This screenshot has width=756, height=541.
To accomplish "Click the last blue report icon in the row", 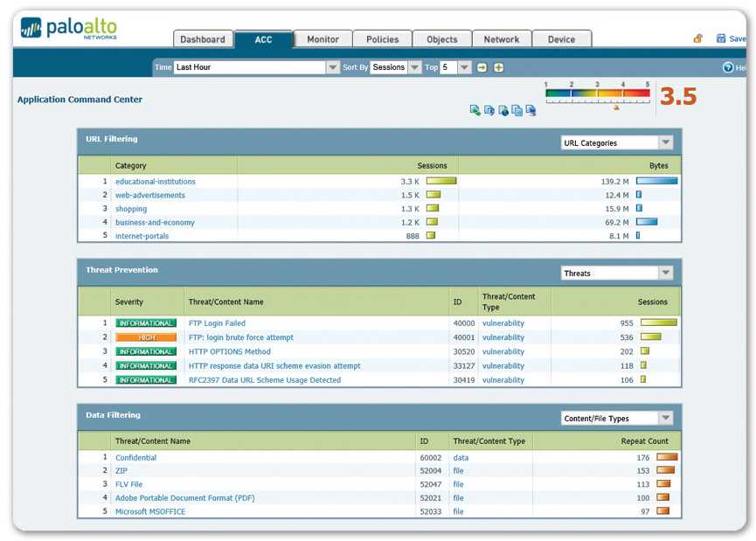I will 531,110.
